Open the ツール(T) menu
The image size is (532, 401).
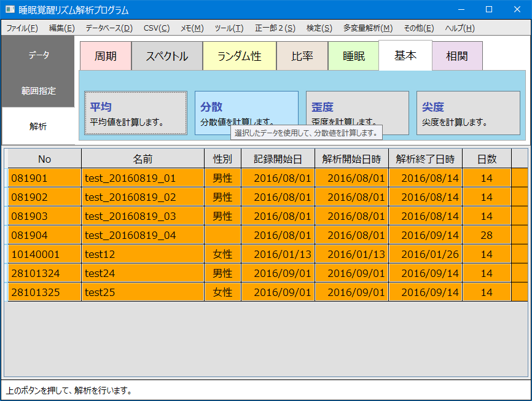point(229,28)
